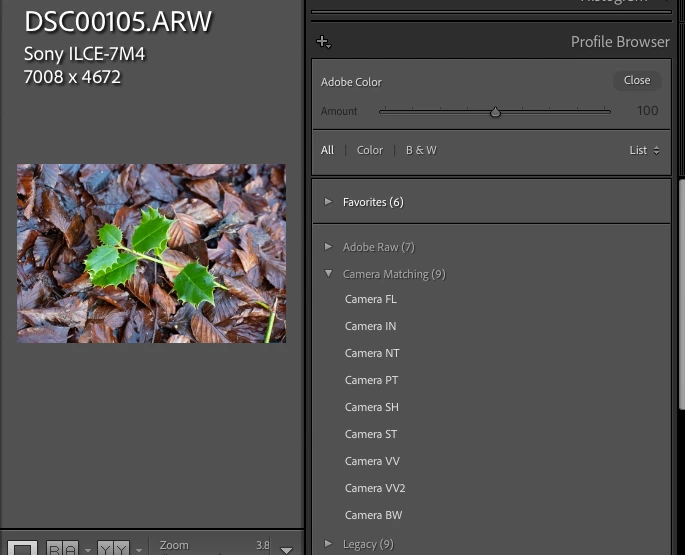Apply the Camera BW profile
685x555 pixels.
point(374,515)
